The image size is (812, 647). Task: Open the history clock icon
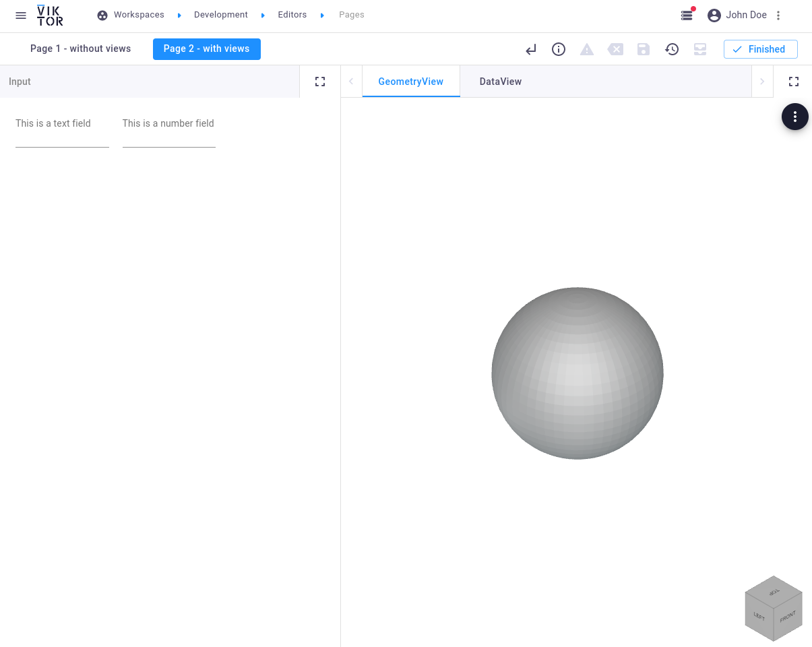[672, 49]
